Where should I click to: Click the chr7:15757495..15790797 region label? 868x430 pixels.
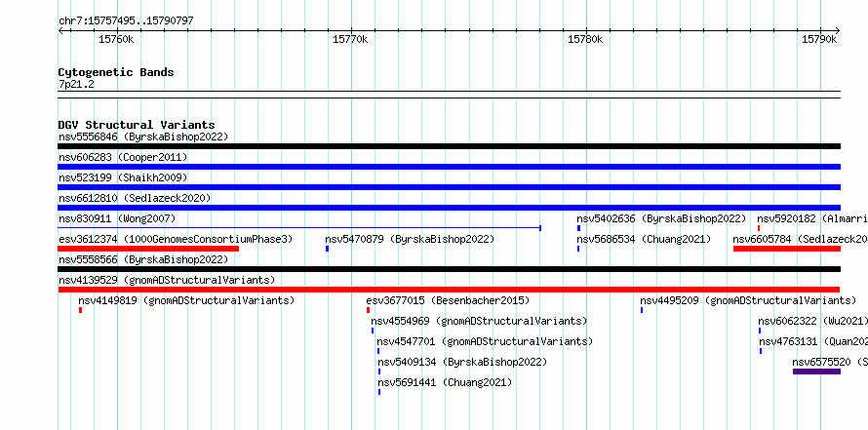click(126, 21)
